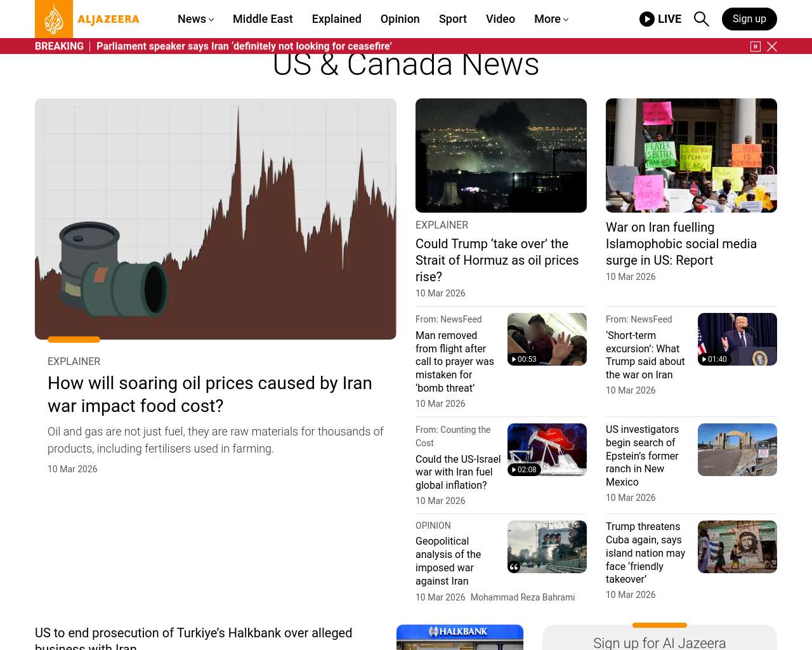Viewport: 812px width, 650px height.
Task: Click 'From: Counting the Cost' label
Action: click(453, 436)
